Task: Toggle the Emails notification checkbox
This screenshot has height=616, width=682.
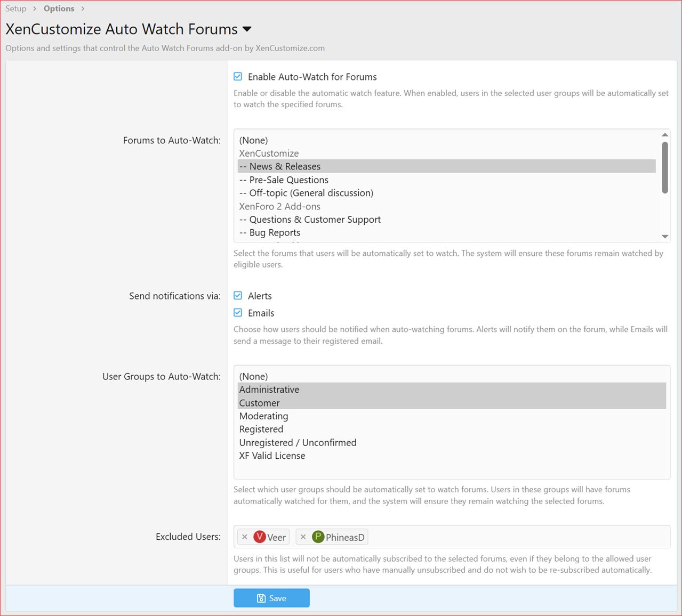Action: (x=238, y=313)
